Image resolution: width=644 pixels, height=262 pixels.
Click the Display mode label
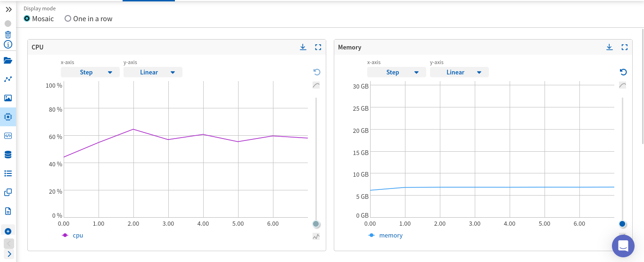(40, 8)
